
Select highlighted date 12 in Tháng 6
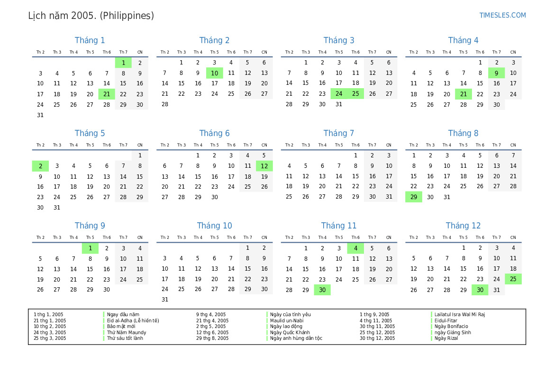(x=264, y=166)
